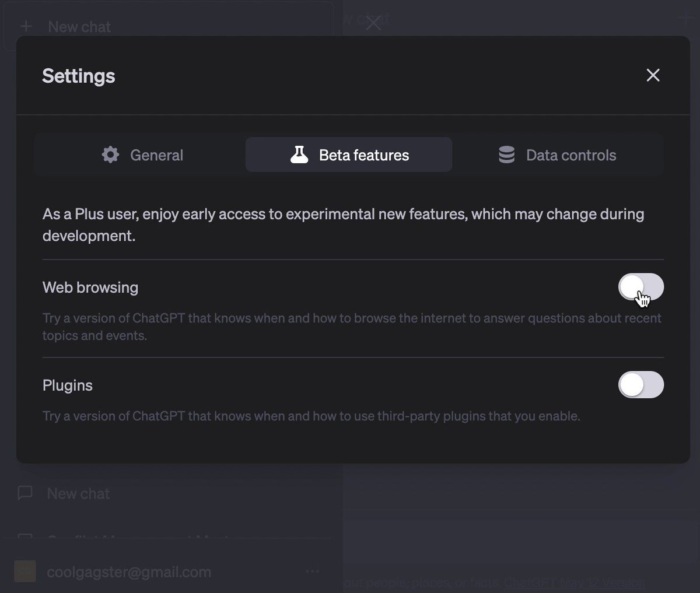The width and height of the screenshot is (700, 593).
Task: Click the Plugins description about third-party plugins
Action: click(x=311, y=416)
